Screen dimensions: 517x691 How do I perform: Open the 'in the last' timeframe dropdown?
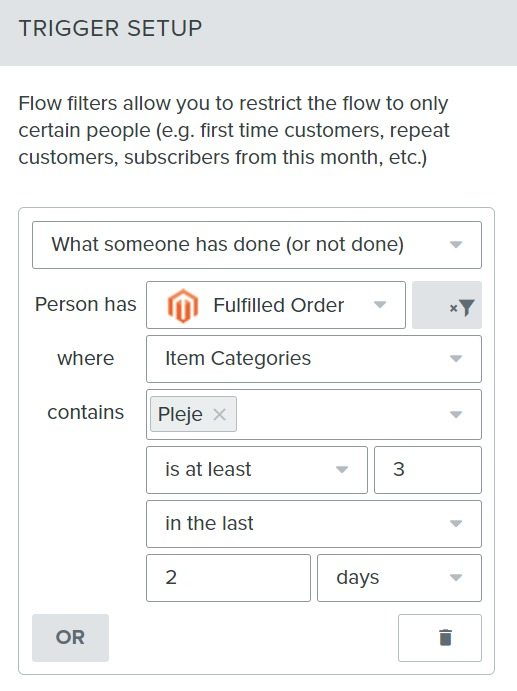314,524
